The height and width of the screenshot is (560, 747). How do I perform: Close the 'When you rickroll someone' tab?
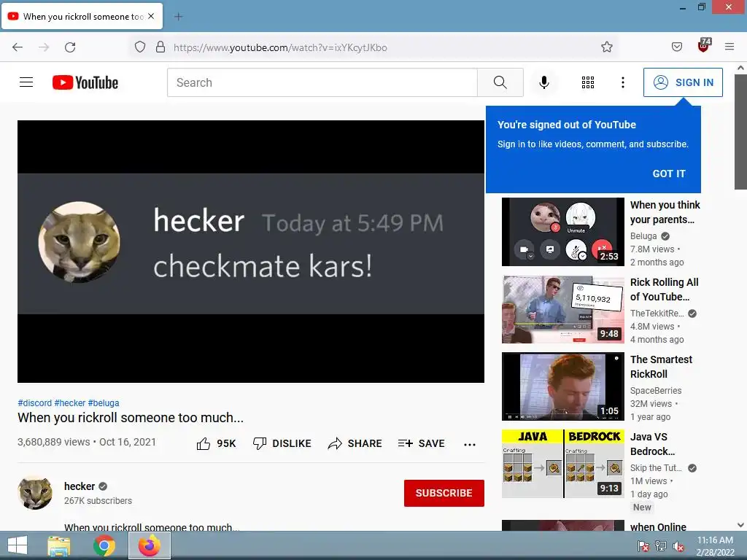[151, 16]
